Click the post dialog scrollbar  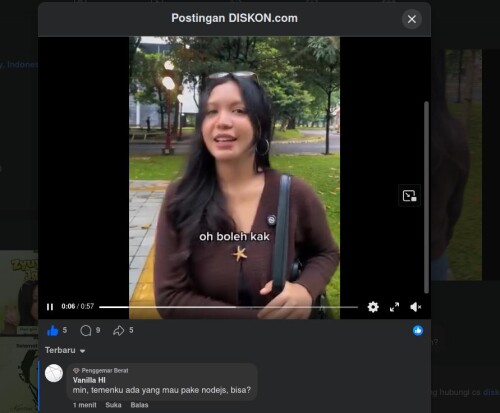tap(426, 197)
